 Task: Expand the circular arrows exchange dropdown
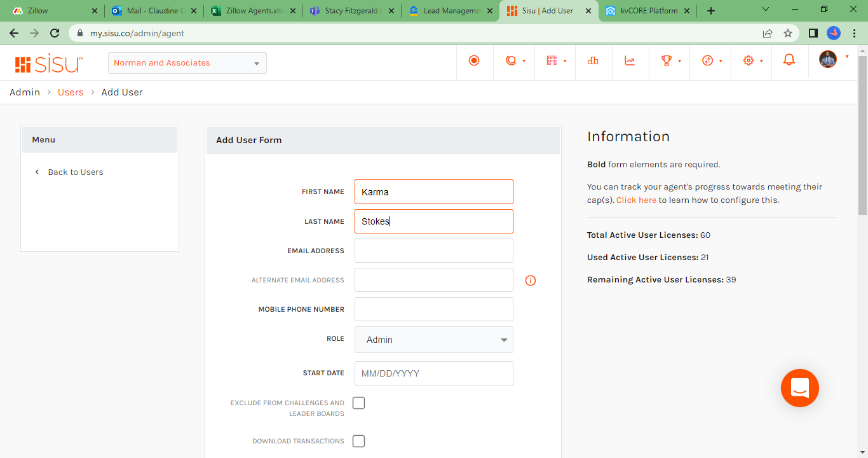point(711,60)
